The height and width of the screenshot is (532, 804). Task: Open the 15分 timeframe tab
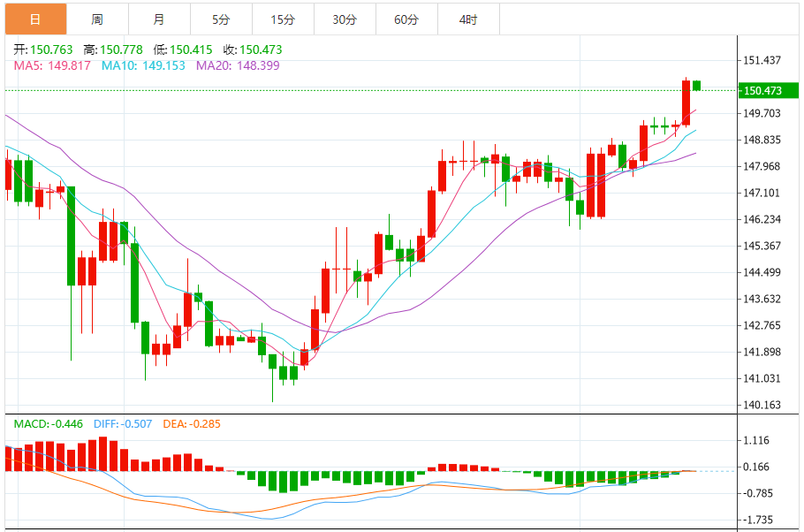tap(283, 19)
